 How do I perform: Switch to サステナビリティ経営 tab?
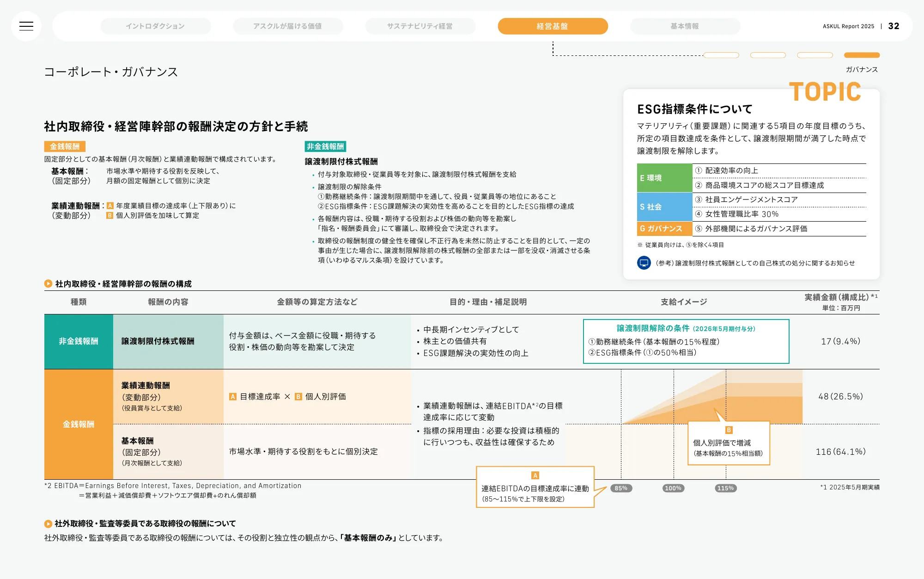click(x=420, y=26)
